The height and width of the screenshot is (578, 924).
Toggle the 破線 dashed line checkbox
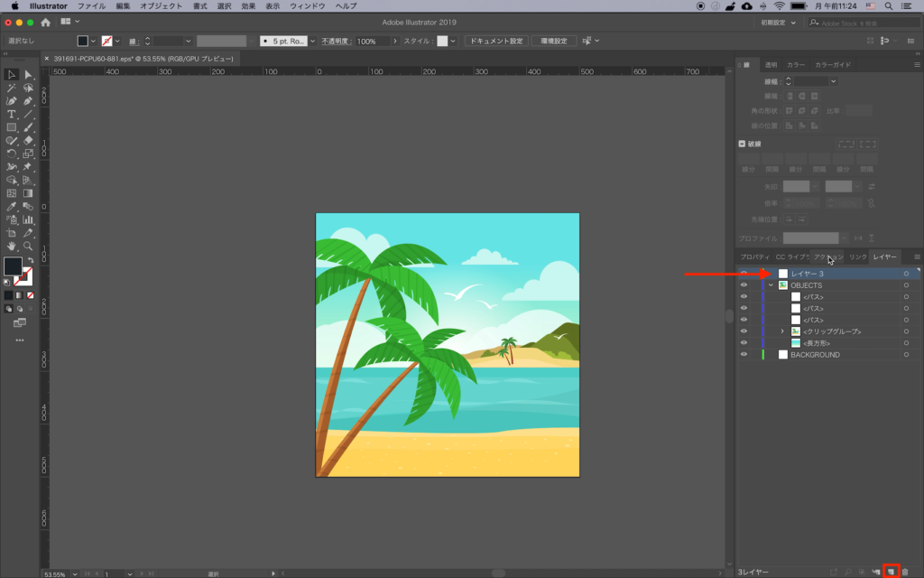tap(743, 144)
